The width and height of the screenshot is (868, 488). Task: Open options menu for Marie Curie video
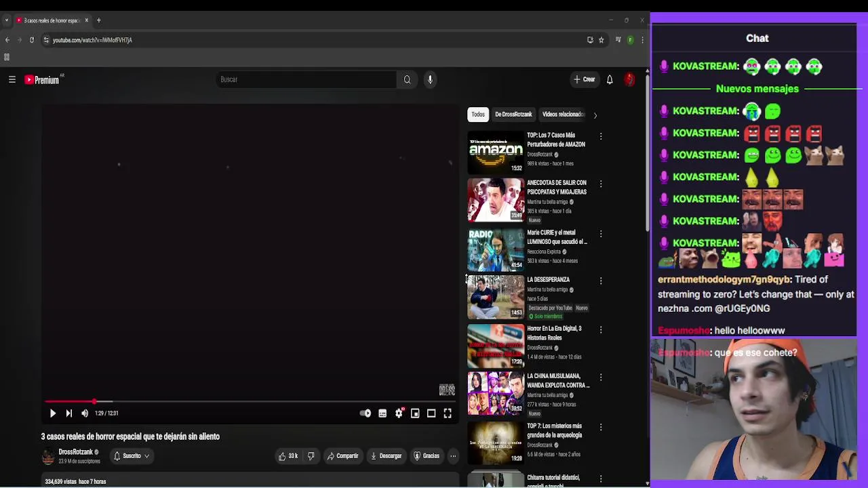click(601, 234)
